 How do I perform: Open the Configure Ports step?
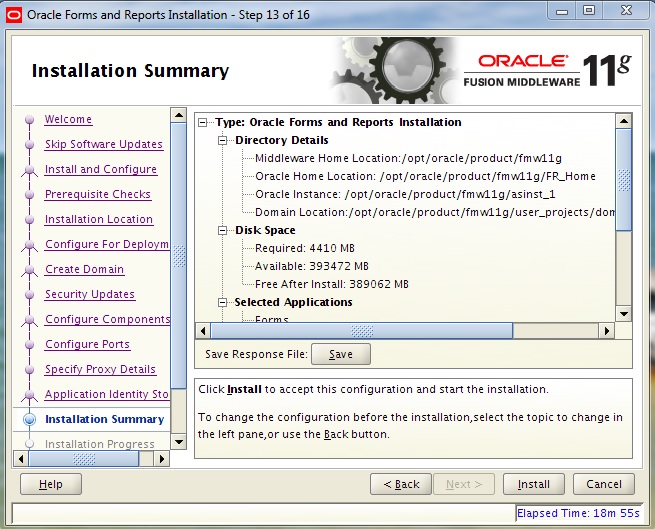pos(87,345)
